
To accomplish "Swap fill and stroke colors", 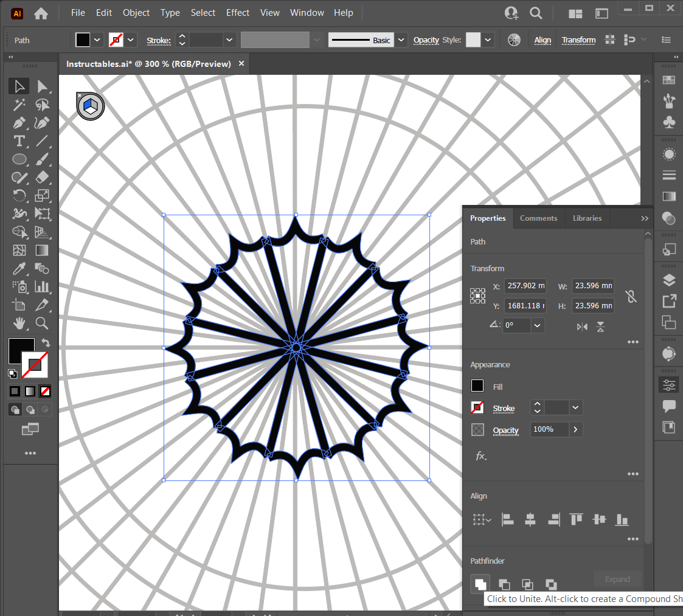I will coord(46,342).
